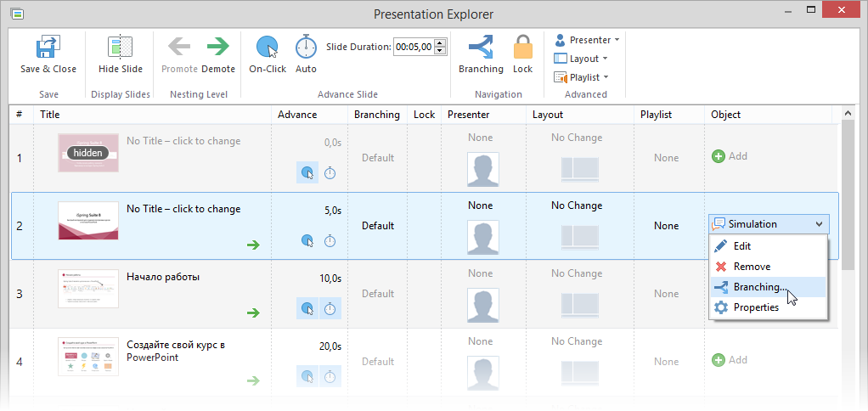Choose Branching... from the context menu
The image size is (868, 411).
point(759,287)
